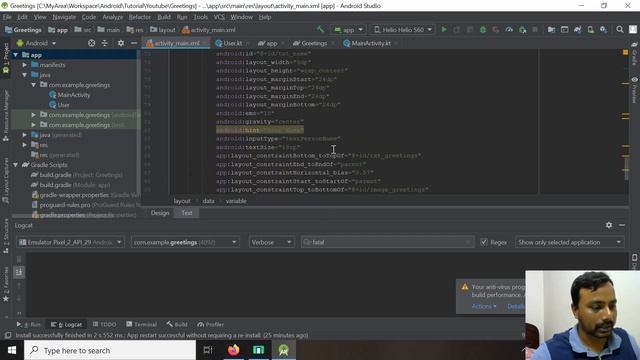Open the Run tool window tab
Viewport: 640px width, 360px height.
point(29,324)
